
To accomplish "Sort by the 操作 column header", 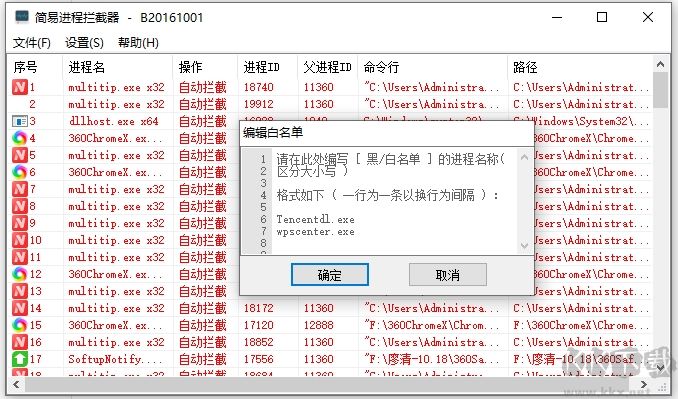I will point(205,67).
